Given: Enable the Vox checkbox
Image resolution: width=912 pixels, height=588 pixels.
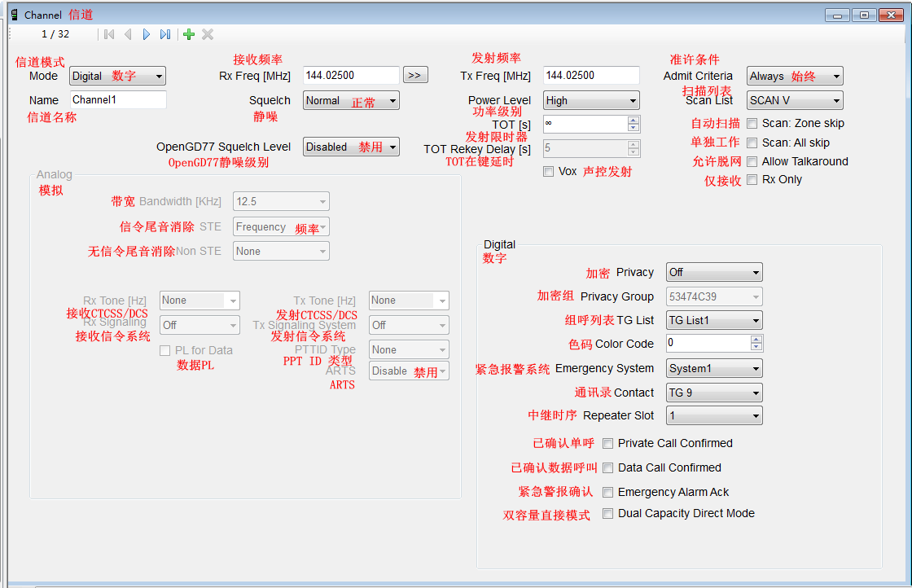Looking at the screenshot, I should point(548,172).
